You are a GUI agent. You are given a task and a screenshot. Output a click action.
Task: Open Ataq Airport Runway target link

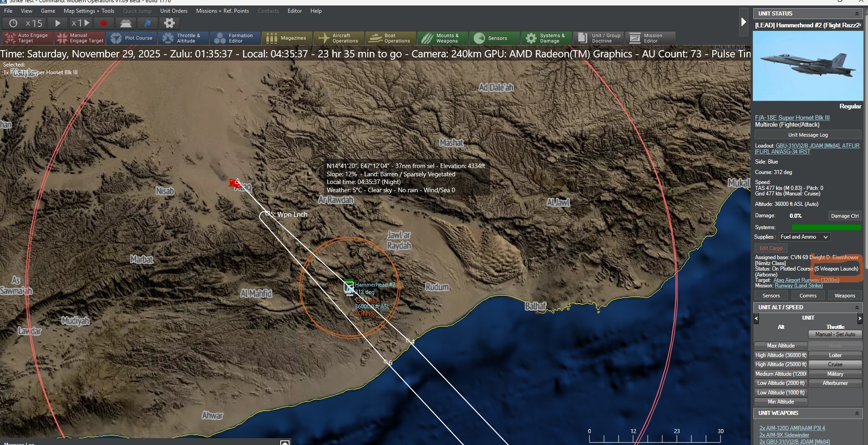click(x=806, y=280)
